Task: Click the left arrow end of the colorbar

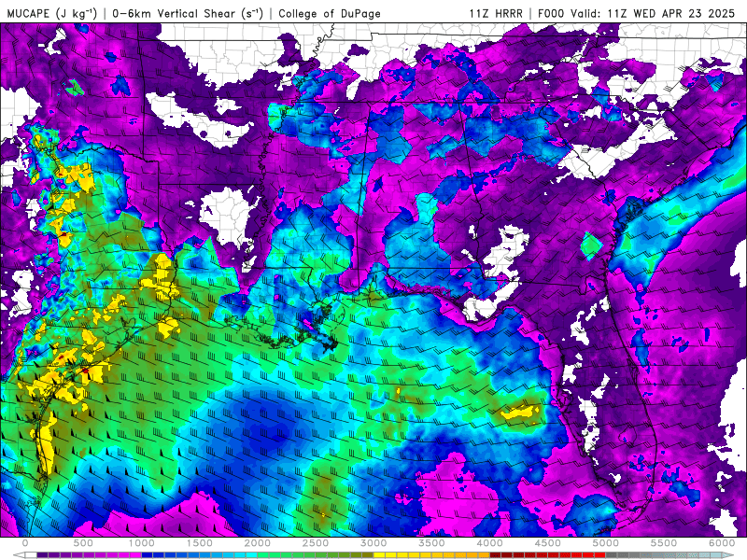Action: click(19, 555)
